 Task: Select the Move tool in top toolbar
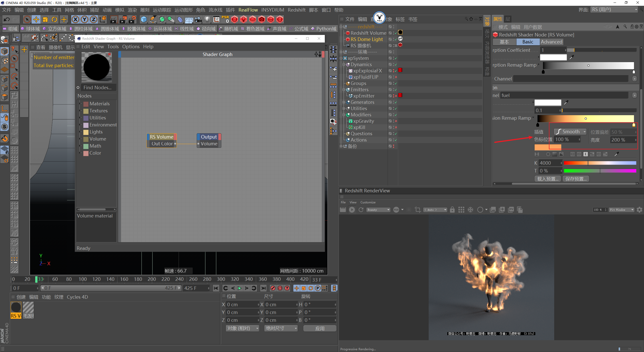coord(36,19)
